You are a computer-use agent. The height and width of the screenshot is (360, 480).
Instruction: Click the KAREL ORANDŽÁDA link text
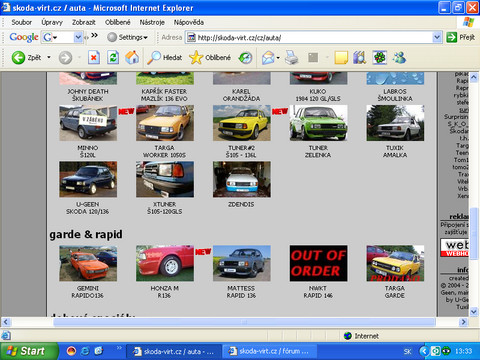(x=241, y=95)
